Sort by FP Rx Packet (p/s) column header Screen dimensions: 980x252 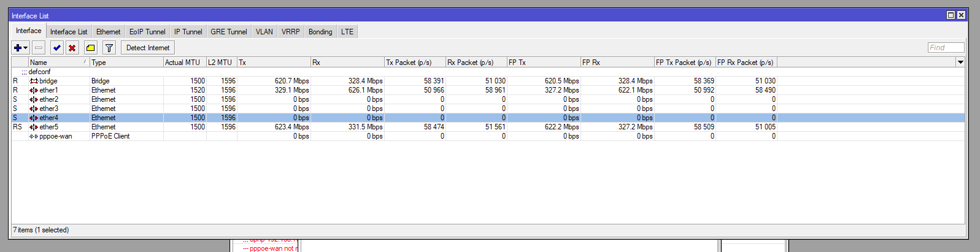point(746,62)
